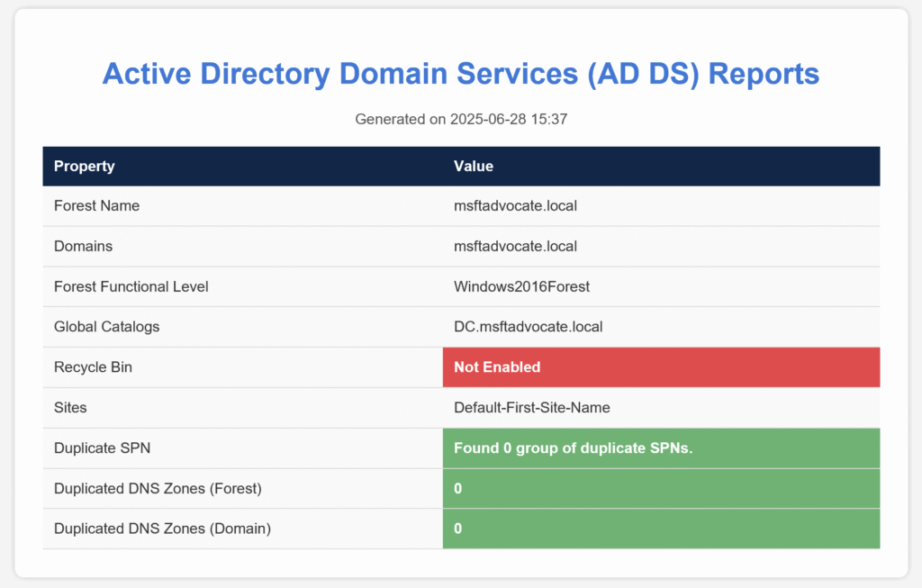Select the Default-First-Site-Name value
The width and height of the screenshot is (922, 588).
[531, 408]
